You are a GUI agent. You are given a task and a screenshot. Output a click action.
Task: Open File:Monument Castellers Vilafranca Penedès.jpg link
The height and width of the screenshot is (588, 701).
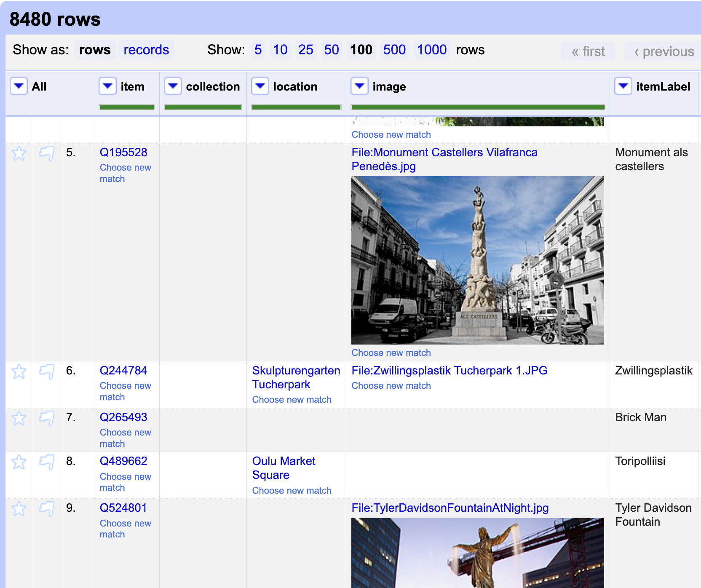tap(444, 159)
